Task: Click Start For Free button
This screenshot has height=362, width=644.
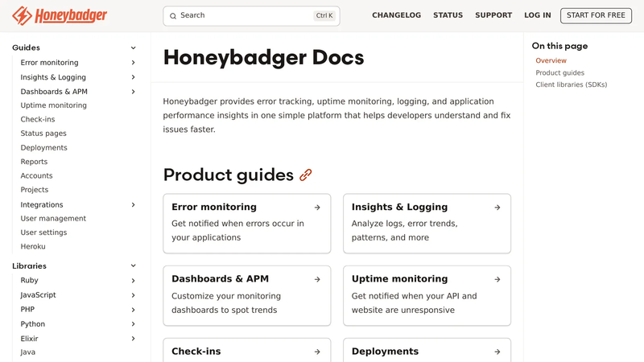Action: coord(596,15)
